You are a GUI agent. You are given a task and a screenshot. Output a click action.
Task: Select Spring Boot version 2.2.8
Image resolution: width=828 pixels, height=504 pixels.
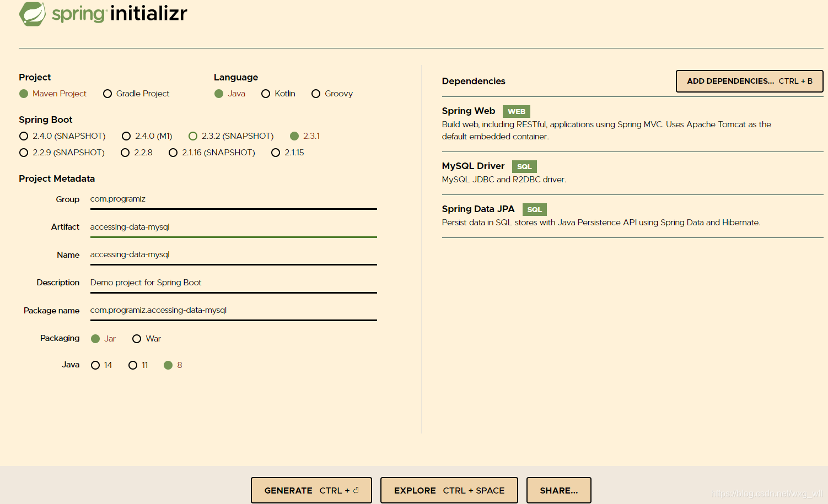point(125,153)
